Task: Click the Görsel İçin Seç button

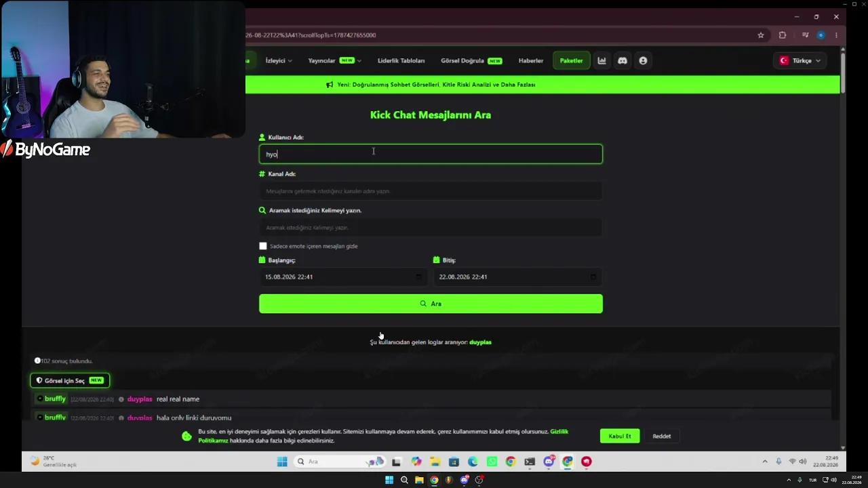Action: click(70, 381)
